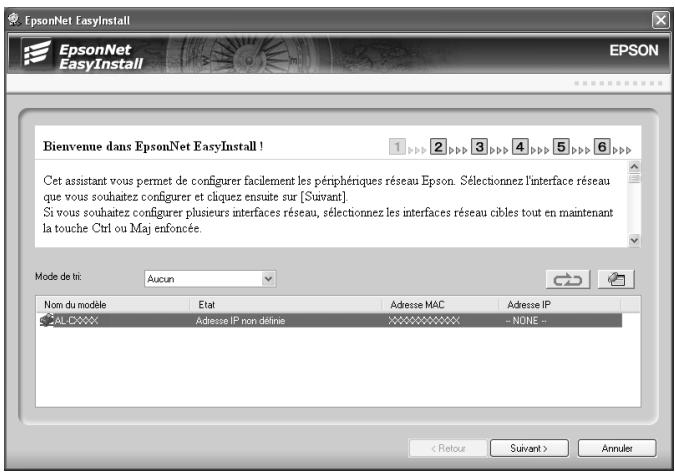The image size is (675, 472).
Task: Click the XXXXXXXXXXXX MAC address cell
Action: pyautogui.click(x=424, y=320)
